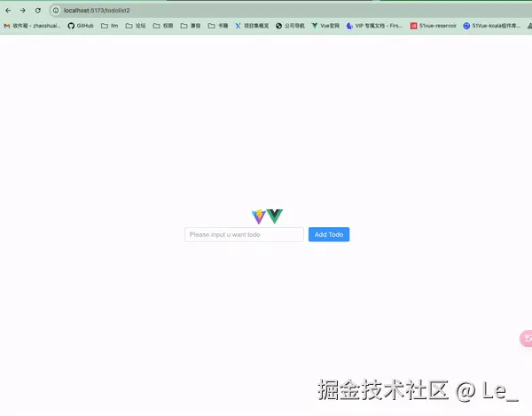
Task: Open the 51vue-reservoir bookmark
Action: (434, 26)
